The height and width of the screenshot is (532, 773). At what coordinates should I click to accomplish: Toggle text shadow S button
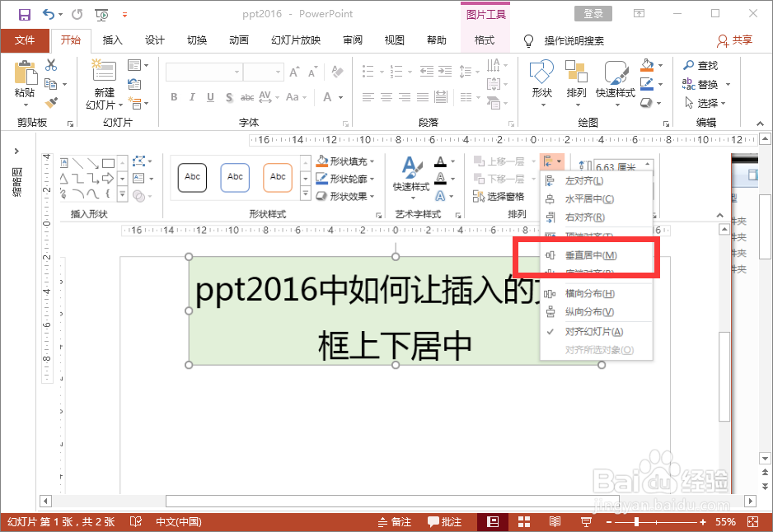pyautogui.click(x=229, y=97)
